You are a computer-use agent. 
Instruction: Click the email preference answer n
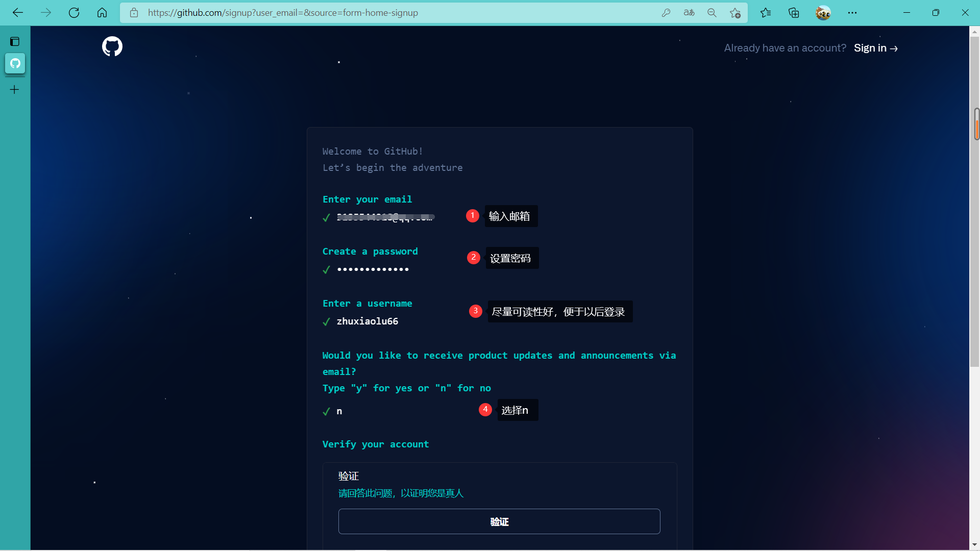[x=339, y=411]
